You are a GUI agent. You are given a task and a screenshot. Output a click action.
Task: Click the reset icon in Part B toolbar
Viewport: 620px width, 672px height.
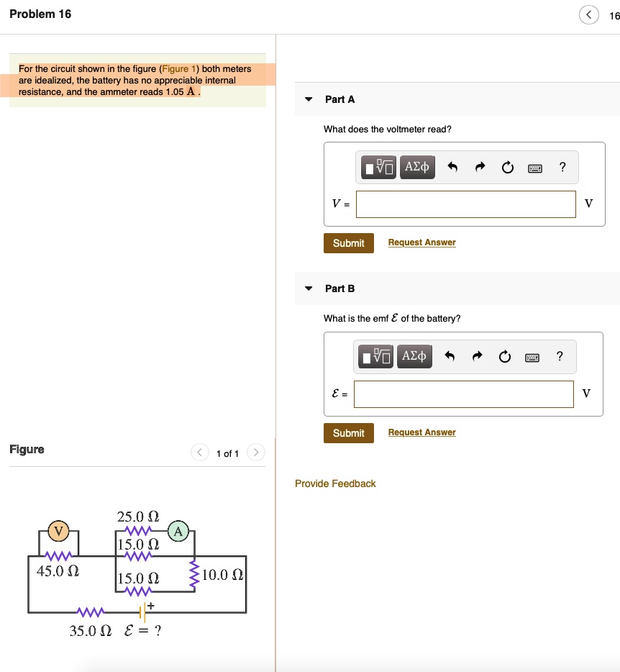pyautogui.click(x=504, y=356)
